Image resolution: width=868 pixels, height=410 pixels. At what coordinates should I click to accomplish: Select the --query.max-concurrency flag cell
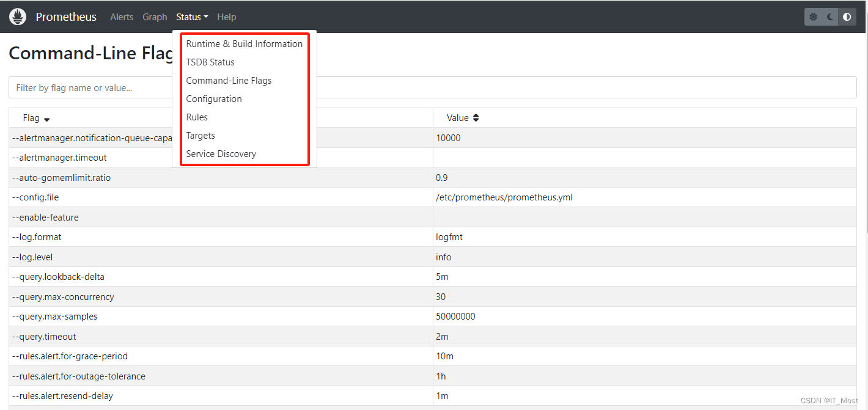(x=221, y=297)
